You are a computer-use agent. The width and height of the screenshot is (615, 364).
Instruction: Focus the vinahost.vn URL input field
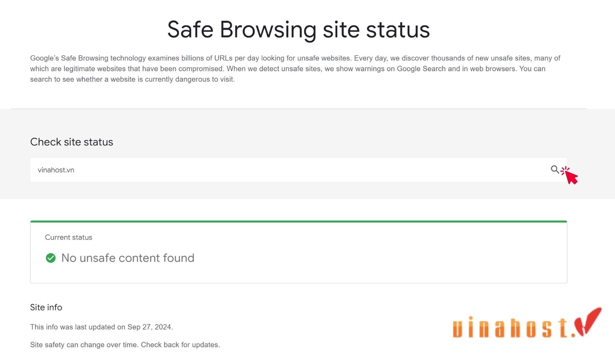(x=298, y=170)
